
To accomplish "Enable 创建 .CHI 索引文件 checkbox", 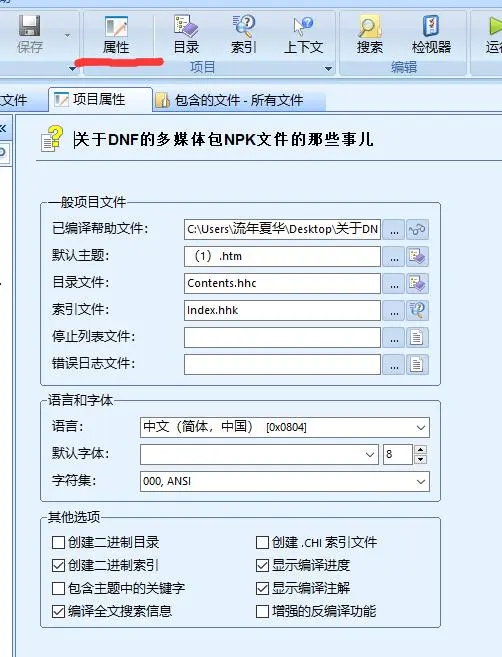I will click(x=262, y=543).
